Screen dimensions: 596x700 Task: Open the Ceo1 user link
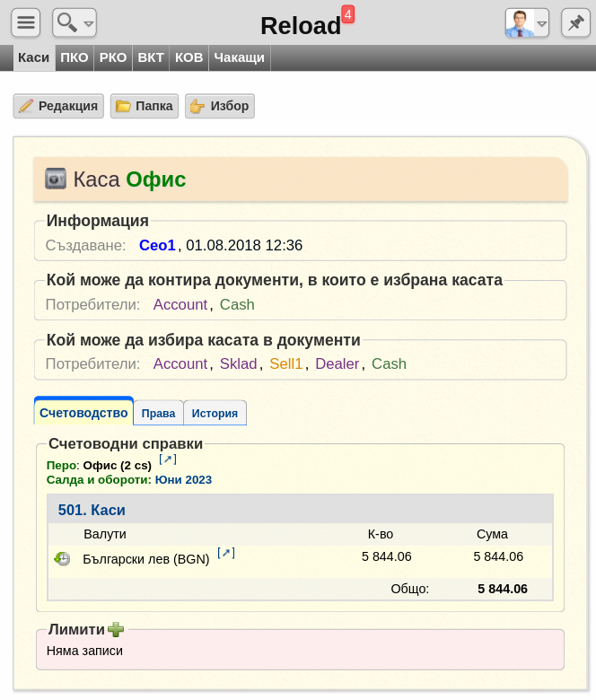(x=157, y=245)
